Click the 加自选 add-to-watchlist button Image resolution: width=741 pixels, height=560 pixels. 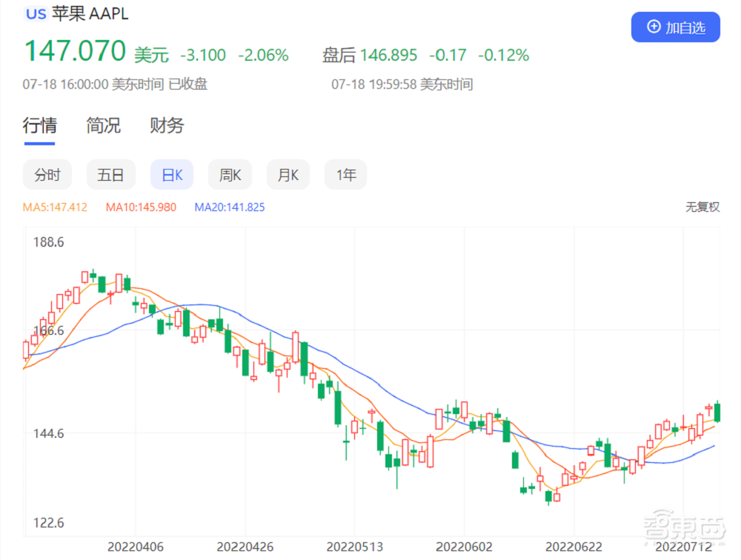(676, 27)
